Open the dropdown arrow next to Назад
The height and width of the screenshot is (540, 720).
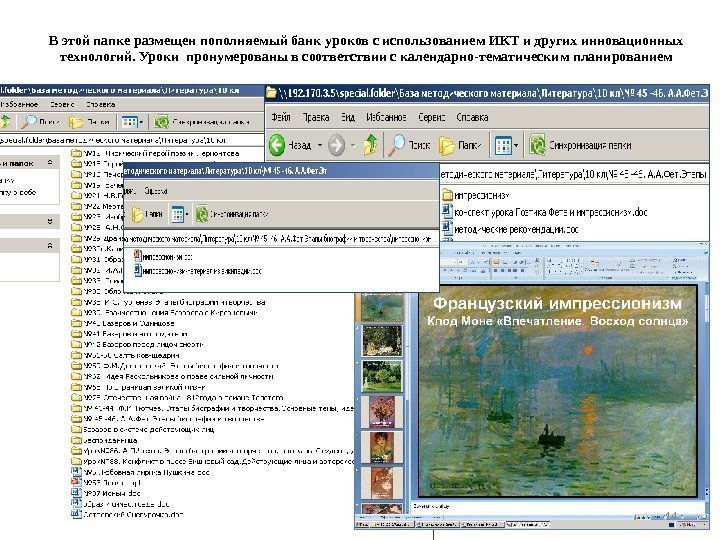pos(320,146)
